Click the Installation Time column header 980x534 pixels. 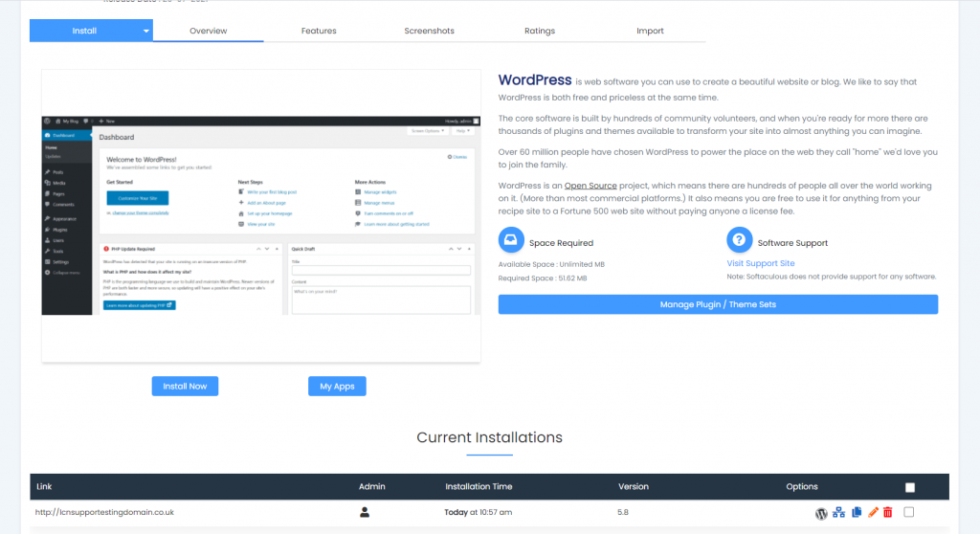pyautogui.click(x=479, y=486)
